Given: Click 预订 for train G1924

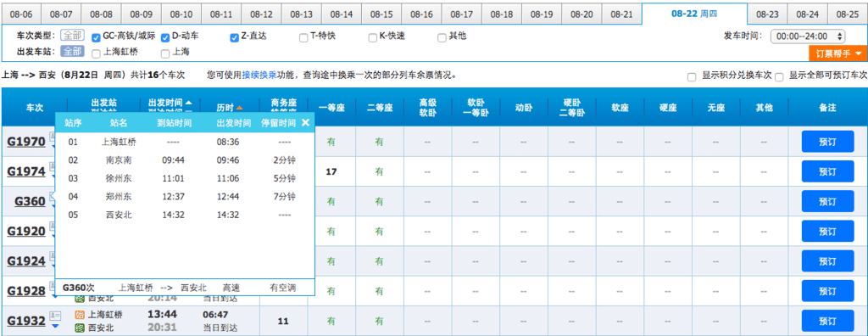Looking at the screenshot, I should pos(827,261).
